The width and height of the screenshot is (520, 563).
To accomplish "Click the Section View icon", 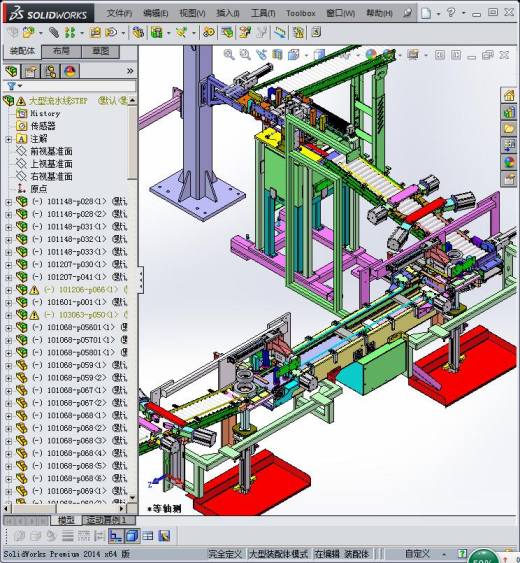I will (277, 55).
